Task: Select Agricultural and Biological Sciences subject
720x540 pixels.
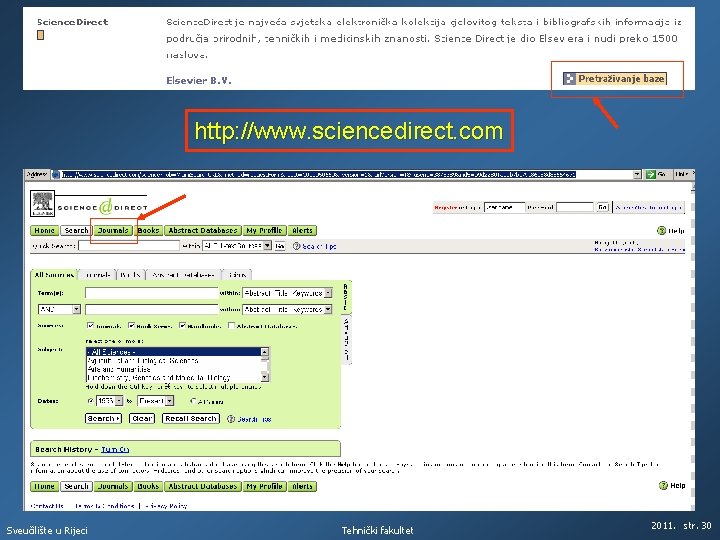Action: 174,360
